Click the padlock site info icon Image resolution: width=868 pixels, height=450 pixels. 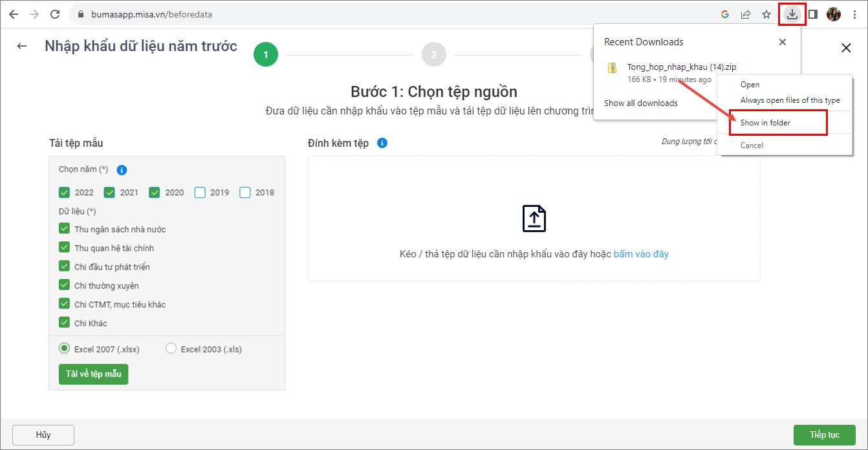[x=81, y=14]
